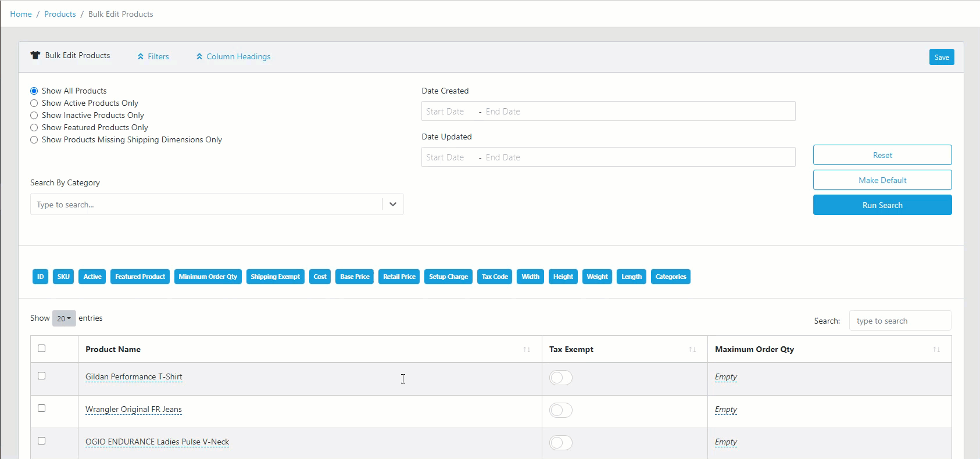Click the blue Save button
This screenshot has height=459, width=980.
[941, 57]
